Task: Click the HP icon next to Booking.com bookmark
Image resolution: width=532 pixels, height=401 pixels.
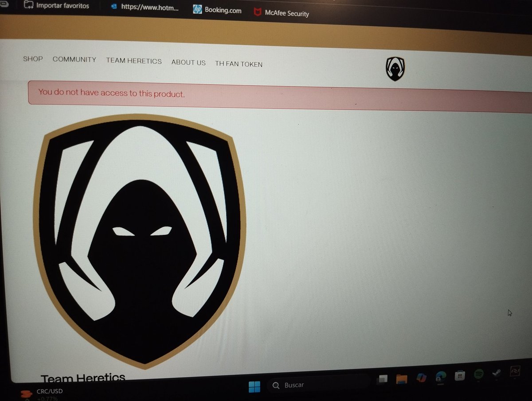Action: click(197, 9)
